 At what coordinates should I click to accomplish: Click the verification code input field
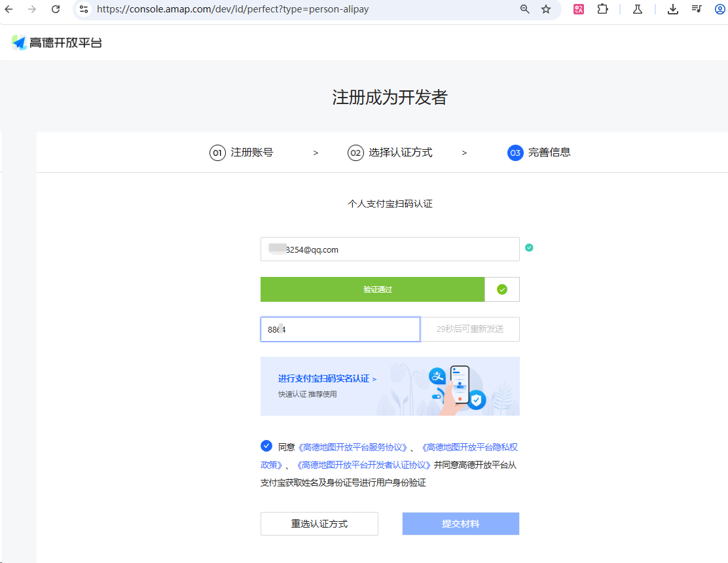click(x=340, y=329)
